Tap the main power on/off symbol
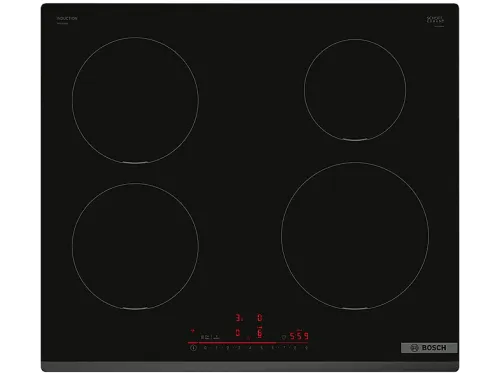The width and height of the screenshot is (500, 373). (193, 348)
